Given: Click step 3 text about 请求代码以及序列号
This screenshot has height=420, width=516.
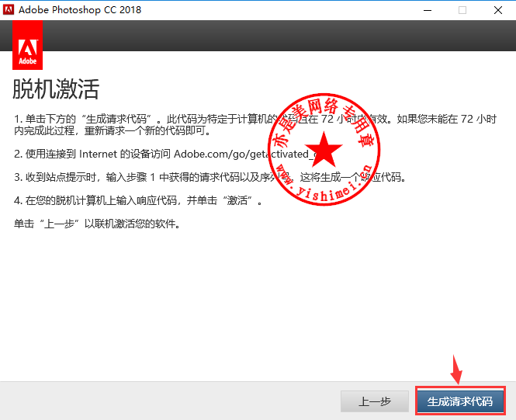Looking at the screenshot, I should pyautogui.click(x=210, y=178).
